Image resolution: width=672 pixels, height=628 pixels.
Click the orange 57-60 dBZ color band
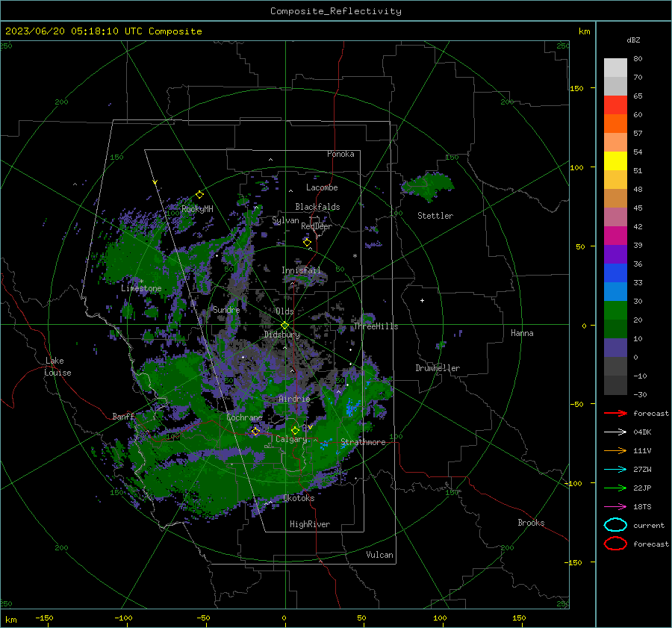(615, 124)
